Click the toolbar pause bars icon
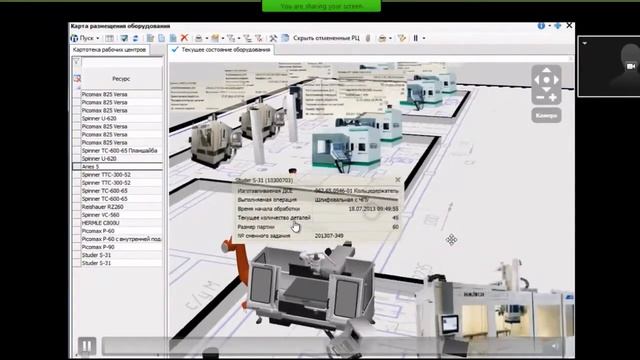This screenshot has height=360, width=640. point(416,38)
